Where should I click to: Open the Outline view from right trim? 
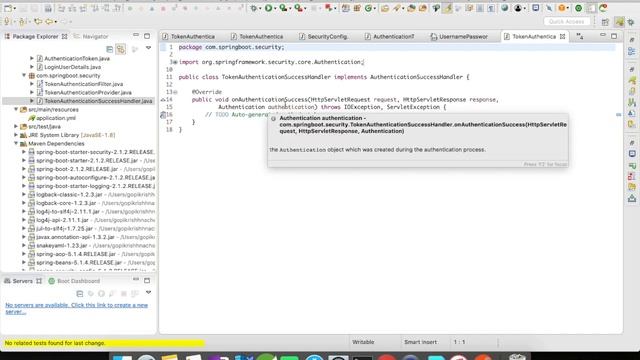coord(632,51)
